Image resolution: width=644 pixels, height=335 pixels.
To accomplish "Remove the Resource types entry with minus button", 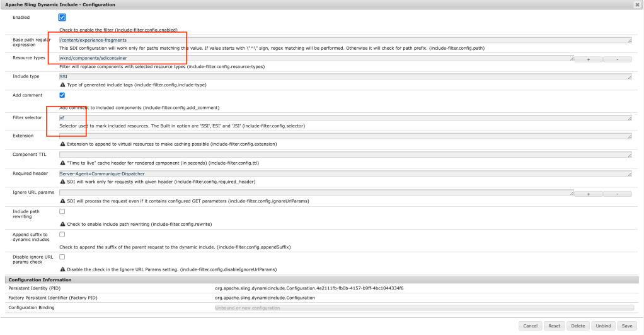I will pos(617,59).
